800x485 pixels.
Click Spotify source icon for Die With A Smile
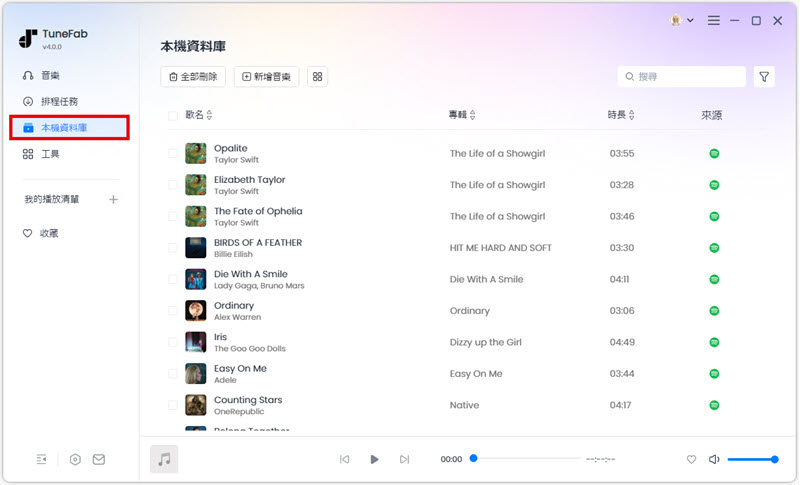[714, 279]
